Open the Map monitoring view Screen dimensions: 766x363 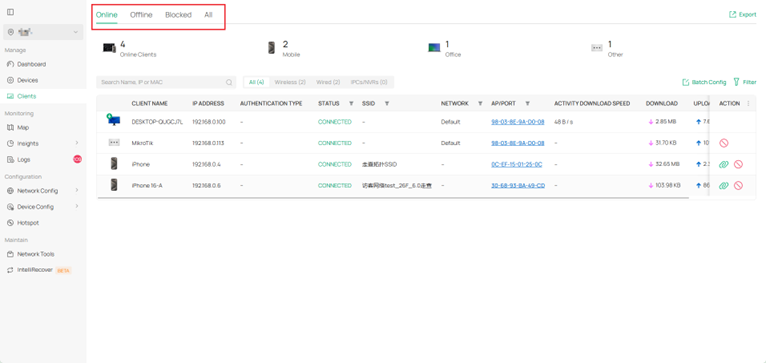(23, 128)
